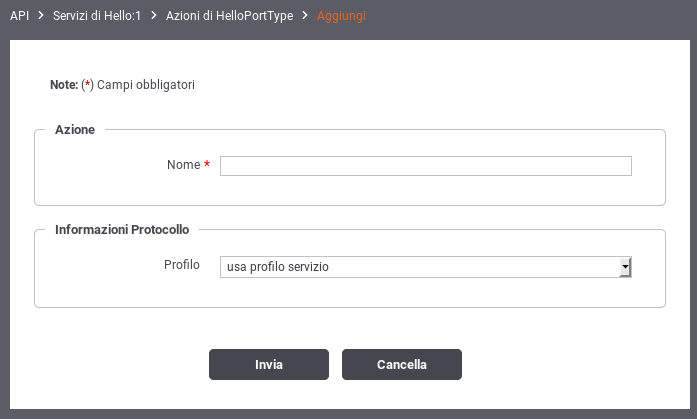Click the chevron after Servizi di Hello:1

tap(154, 16)
